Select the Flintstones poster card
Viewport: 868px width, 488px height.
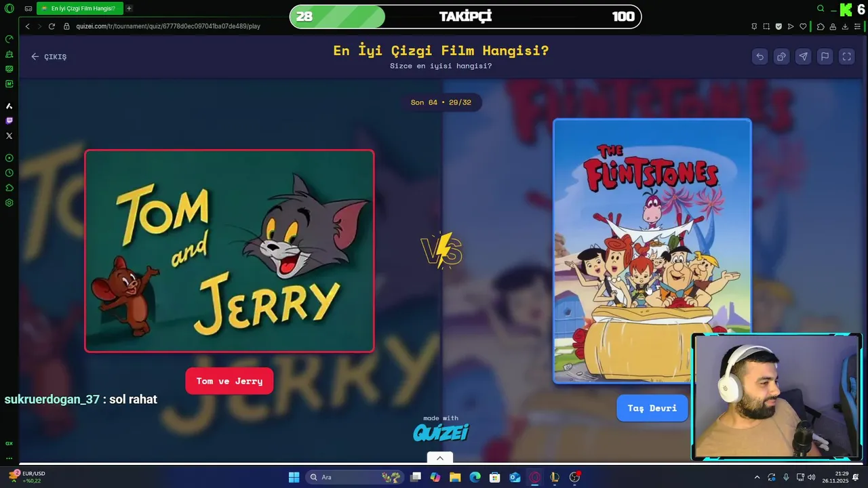click(x=652, y=251)
